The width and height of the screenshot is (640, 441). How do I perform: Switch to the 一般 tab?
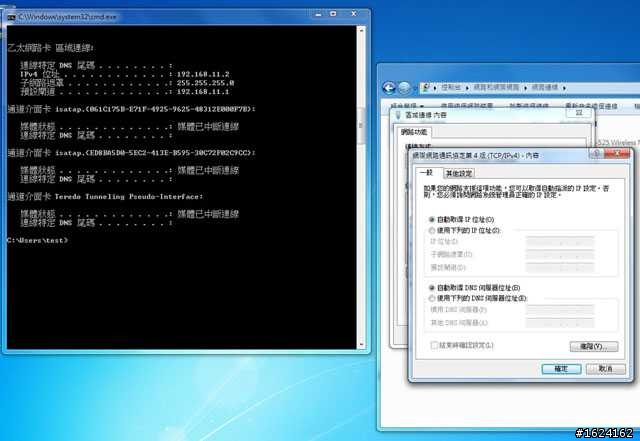click(x=427, y=173)
